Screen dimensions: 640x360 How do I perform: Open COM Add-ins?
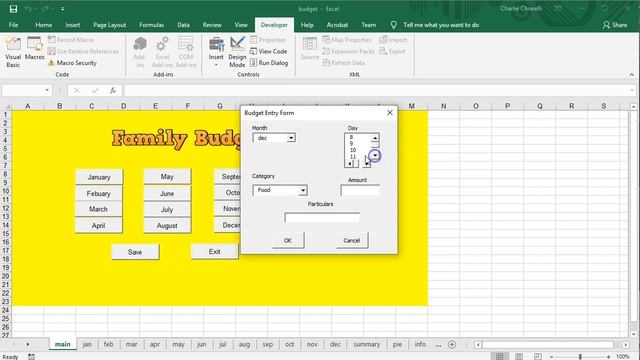186,52
